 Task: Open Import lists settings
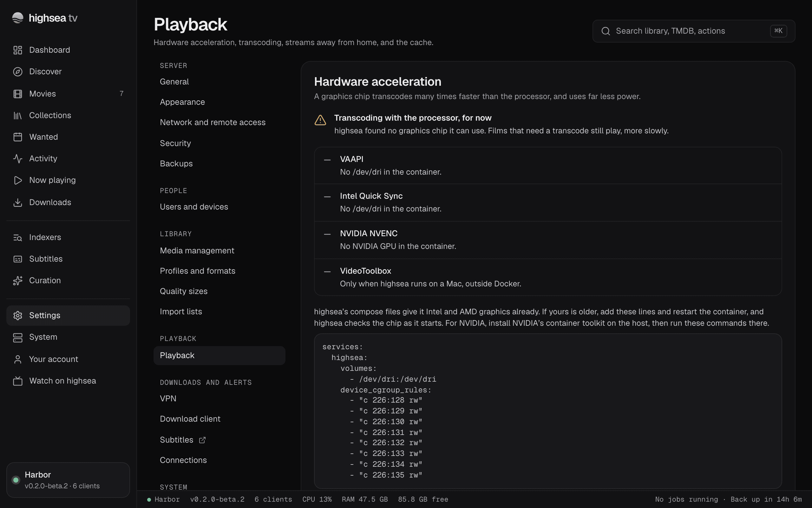click(219, 311)
